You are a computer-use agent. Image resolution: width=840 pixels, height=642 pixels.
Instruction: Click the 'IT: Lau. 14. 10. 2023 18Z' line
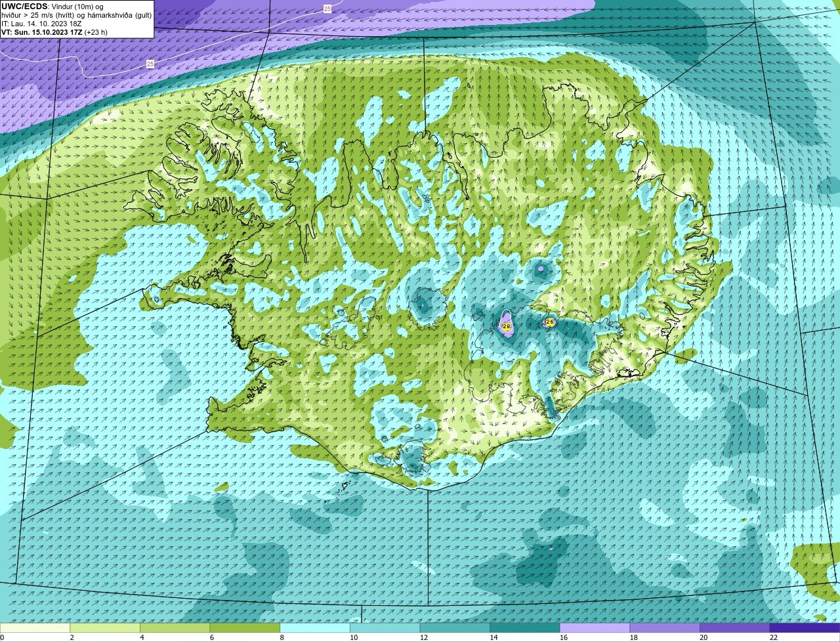pyautogui.click(x=42, y=24)
